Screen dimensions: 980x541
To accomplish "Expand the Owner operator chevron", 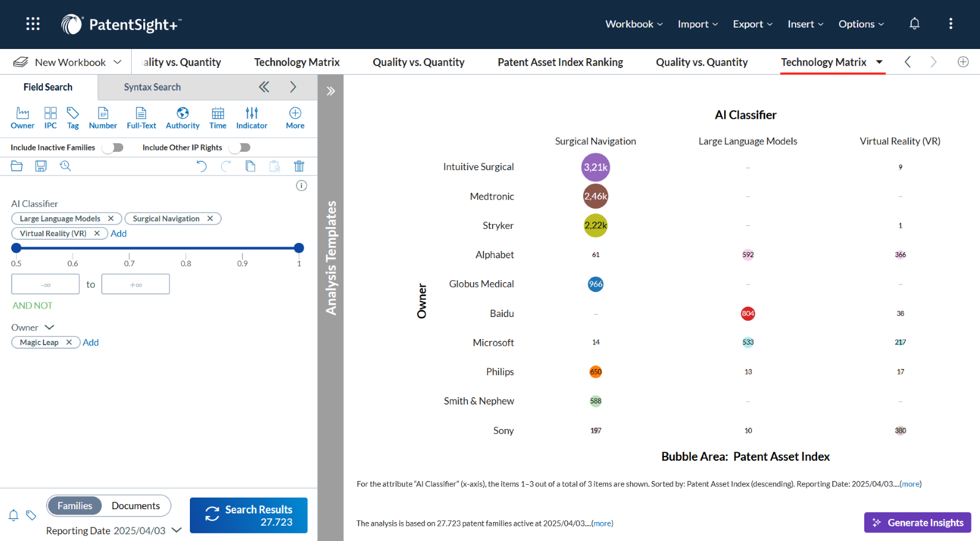I will click(x=50, y=327).
